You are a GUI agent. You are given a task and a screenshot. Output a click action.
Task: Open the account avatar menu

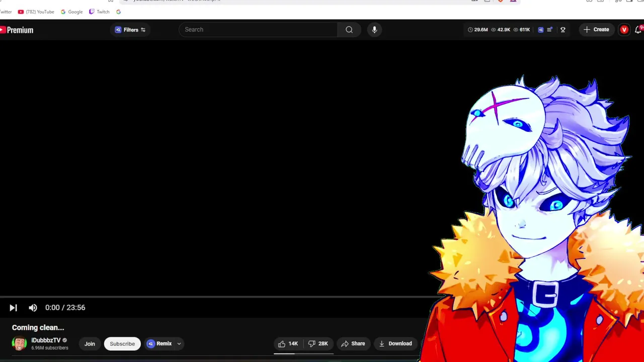tap(624, 30)
